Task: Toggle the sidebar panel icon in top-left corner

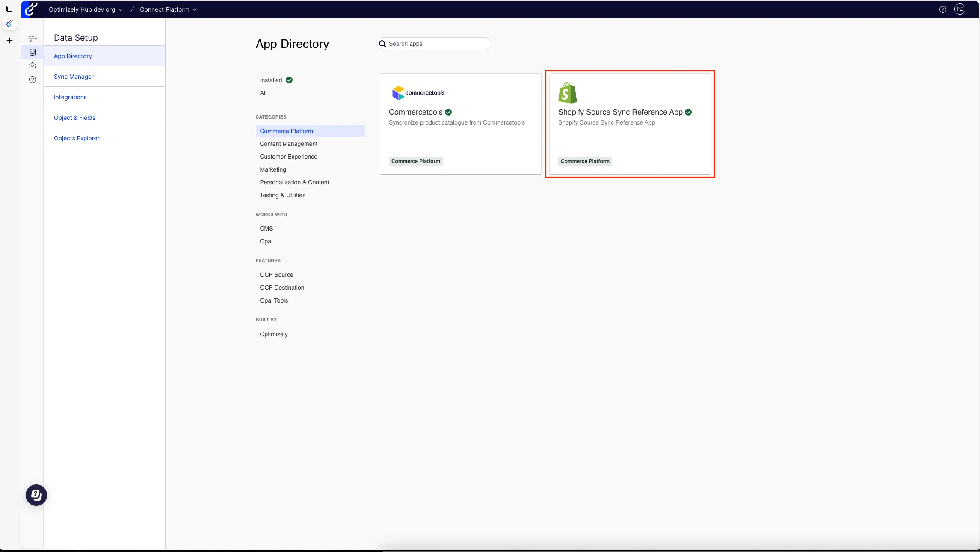Action: click(9, 9)
